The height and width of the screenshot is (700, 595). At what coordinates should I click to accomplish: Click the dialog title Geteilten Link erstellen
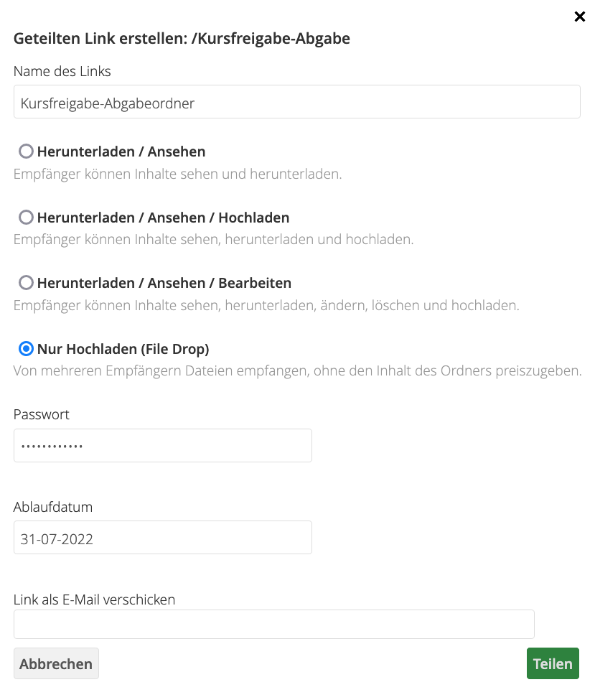tap(181, 38)
